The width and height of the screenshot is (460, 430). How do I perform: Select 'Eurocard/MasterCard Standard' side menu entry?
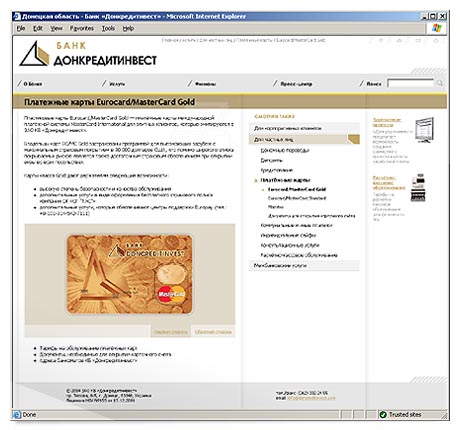coord(297,198)
